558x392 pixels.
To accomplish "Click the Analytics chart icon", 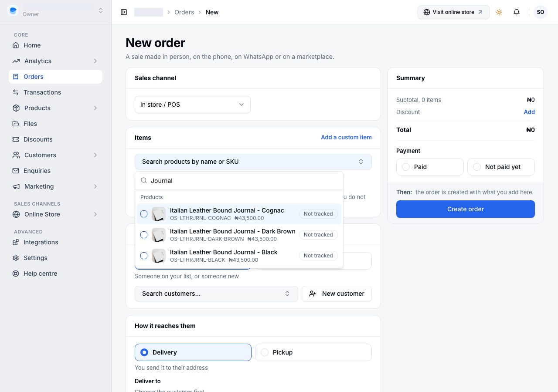I will [x=16, y=61].
